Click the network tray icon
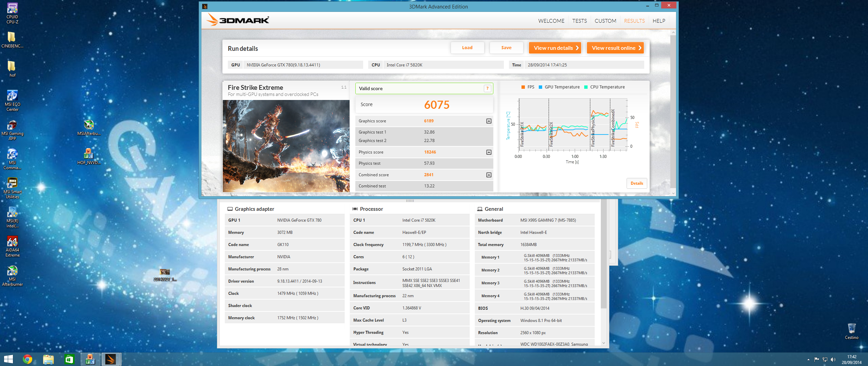Screen dimensions: 868x366 coord(825,360)
